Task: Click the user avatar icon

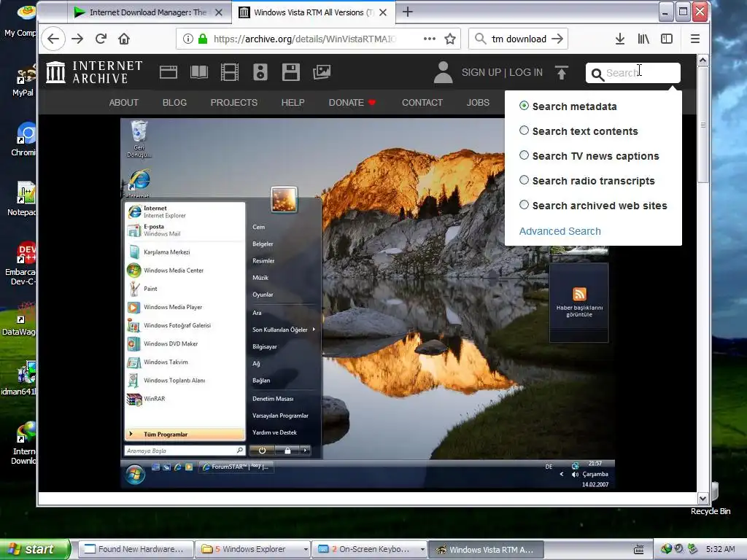Action: 443,72
